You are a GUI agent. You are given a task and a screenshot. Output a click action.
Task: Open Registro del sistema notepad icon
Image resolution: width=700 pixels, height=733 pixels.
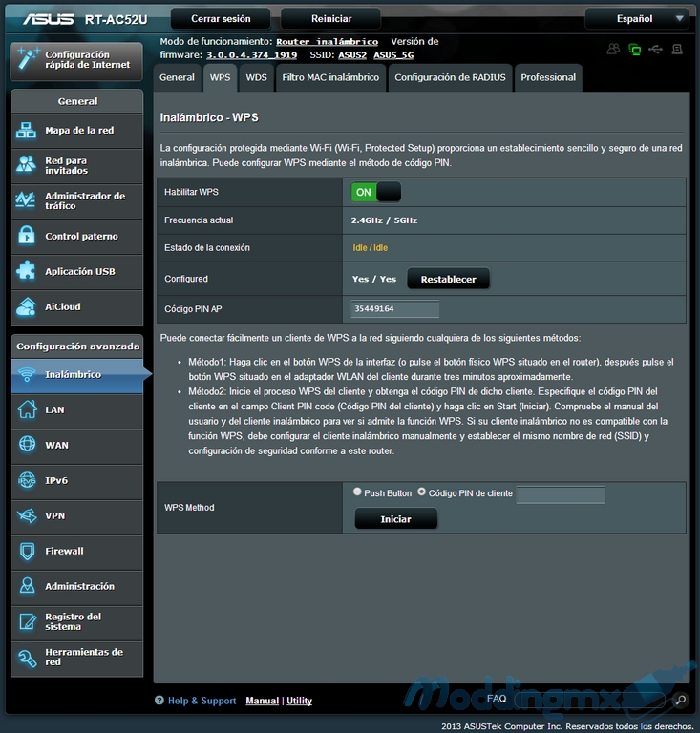click(x=27, y=621)
